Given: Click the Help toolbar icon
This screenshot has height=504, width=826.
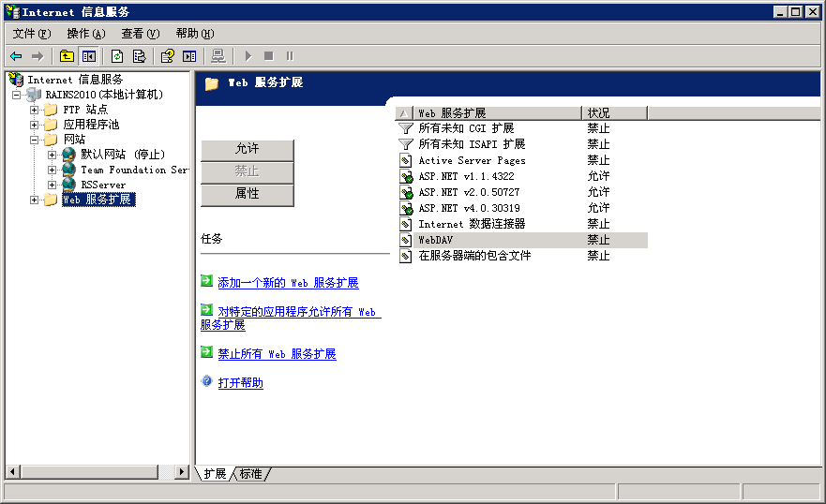Looking at the screenshot, I should (168, 56).
